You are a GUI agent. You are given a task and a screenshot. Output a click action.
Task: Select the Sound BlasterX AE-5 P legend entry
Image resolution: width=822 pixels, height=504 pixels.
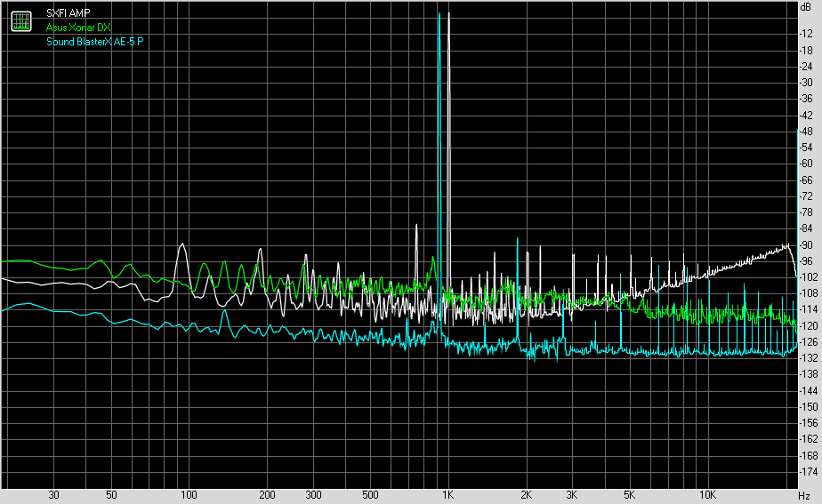pos(95,42)
